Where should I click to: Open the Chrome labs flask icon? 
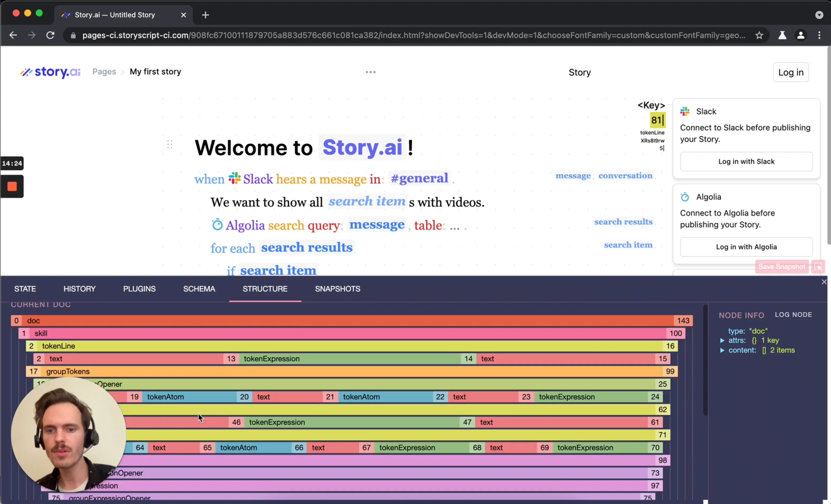click(x=782, y=35)
